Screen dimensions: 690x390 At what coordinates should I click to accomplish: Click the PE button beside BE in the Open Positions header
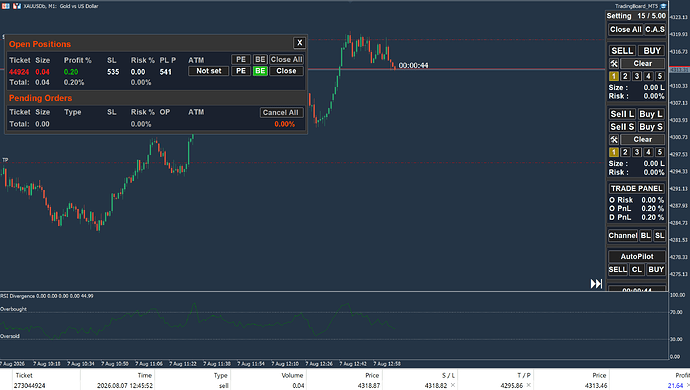coord(241,59)
